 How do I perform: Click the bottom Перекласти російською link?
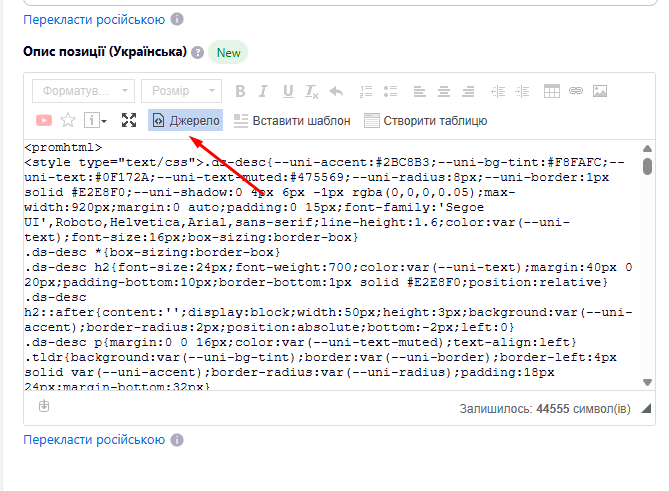94,440
